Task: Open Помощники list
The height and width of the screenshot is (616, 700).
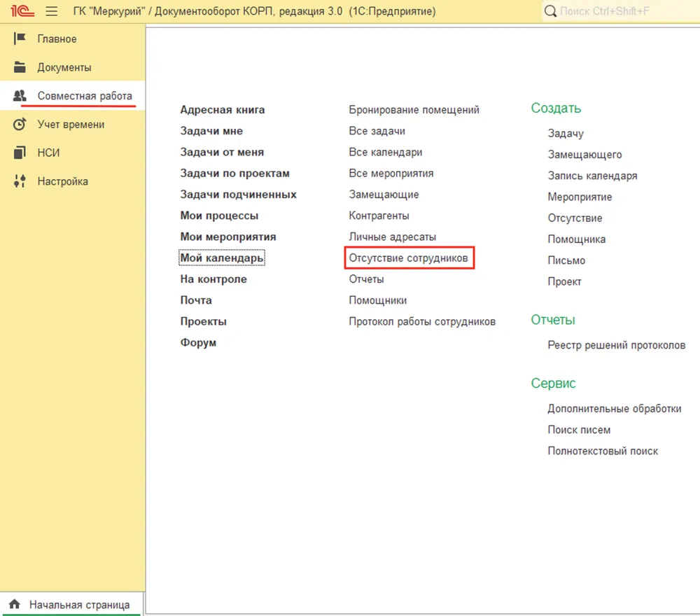Action: coord(378,300)
